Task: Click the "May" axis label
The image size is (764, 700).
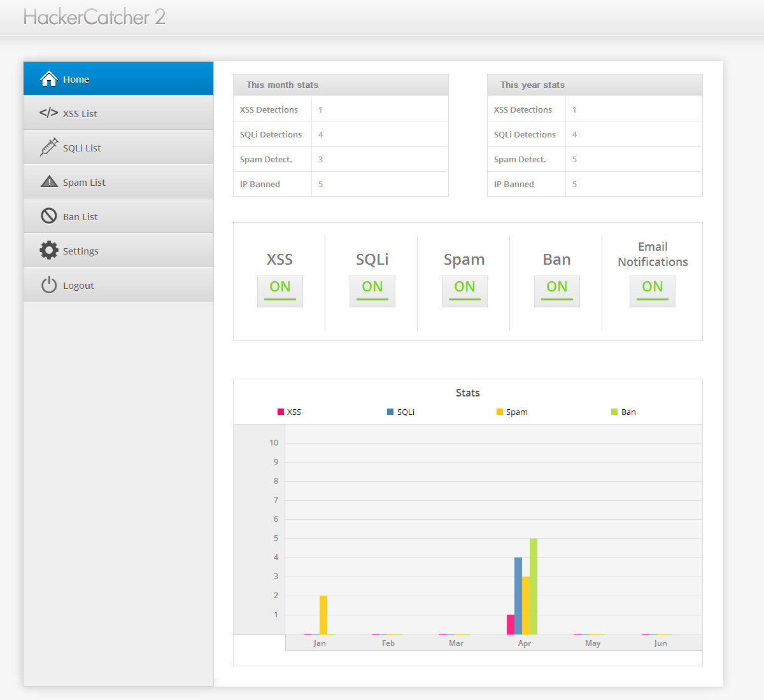Action: pyautogui.click(x=593, y=643)
